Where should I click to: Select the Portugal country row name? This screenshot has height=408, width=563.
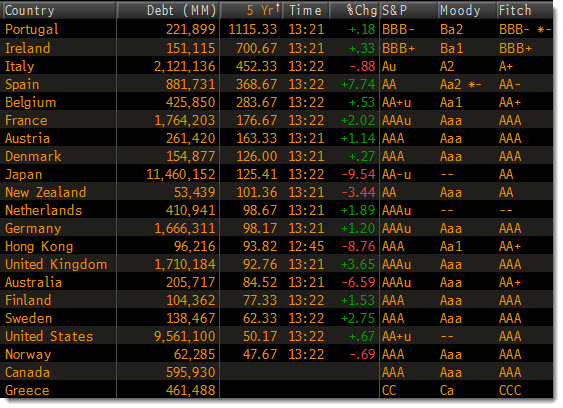pos(32,29)
